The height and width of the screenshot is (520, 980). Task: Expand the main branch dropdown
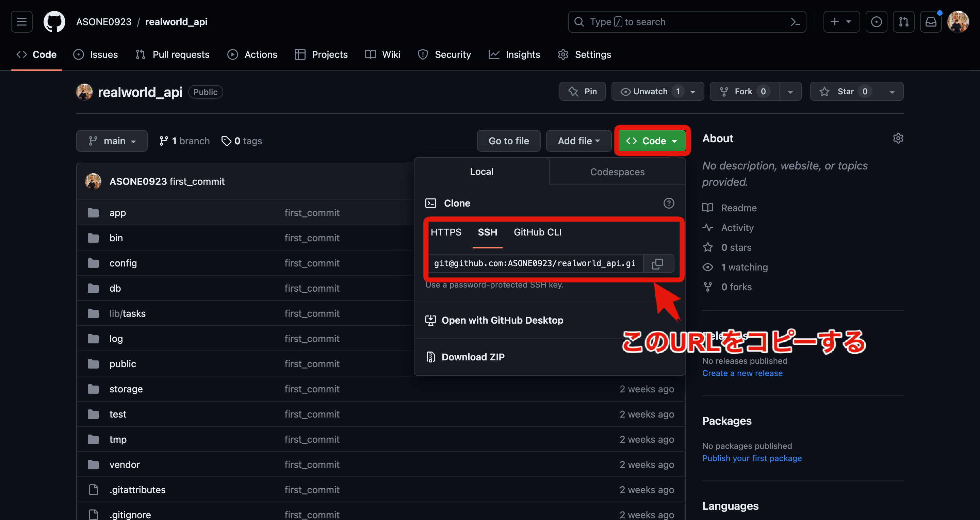pos(112,141)
